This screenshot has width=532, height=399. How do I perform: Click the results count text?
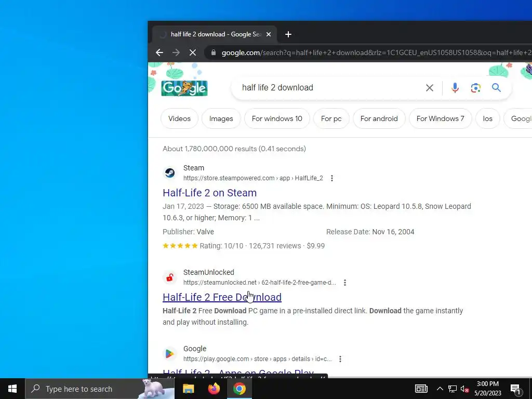pos(234,149)
